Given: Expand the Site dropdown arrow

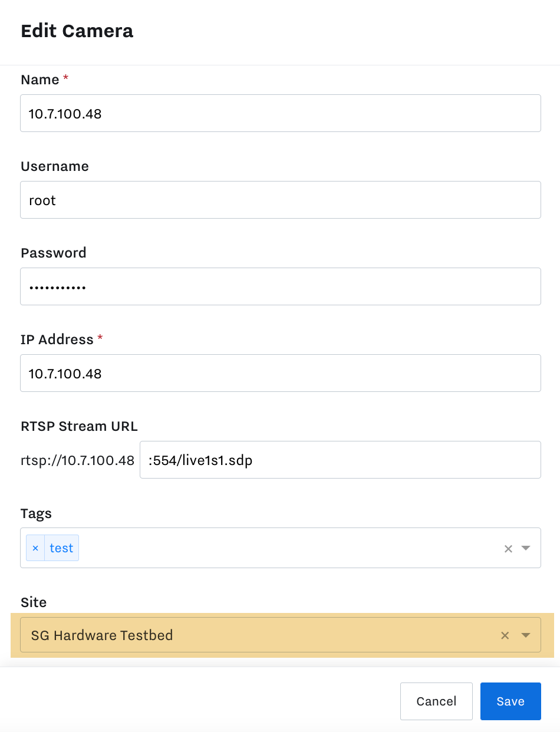Looking at the screenshot, I should [526, 635].
